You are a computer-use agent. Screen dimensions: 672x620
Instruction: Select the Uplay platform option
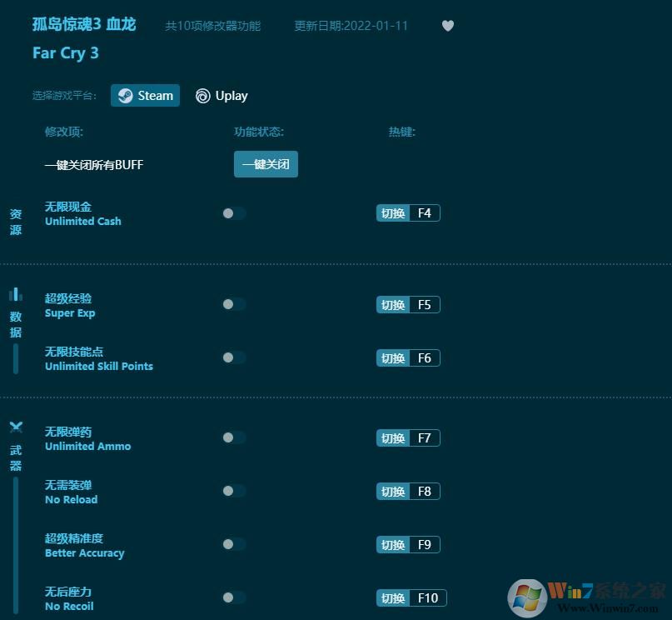(x=222, y=96)
